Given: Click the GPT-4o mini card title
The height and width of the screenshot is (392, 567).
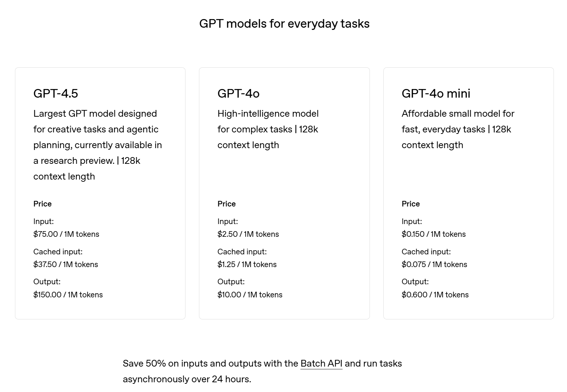Looking at the screenshot, I should tap(436, 94).
